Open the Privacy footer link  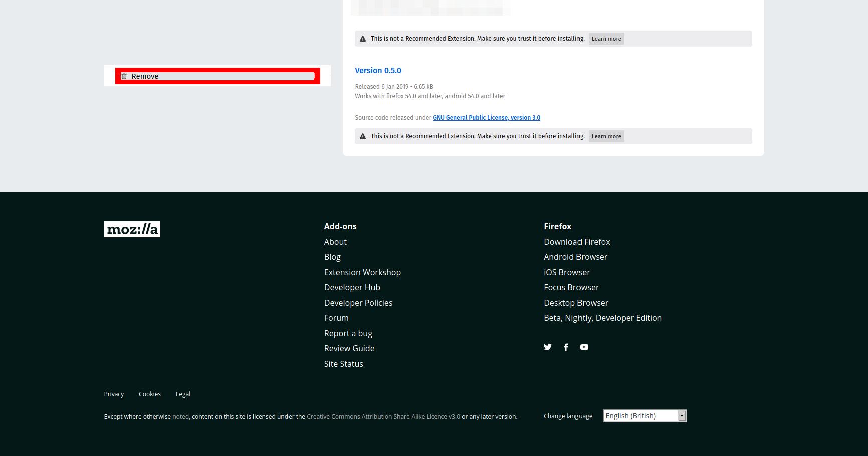pyautogui.click(x=114, y=394)
